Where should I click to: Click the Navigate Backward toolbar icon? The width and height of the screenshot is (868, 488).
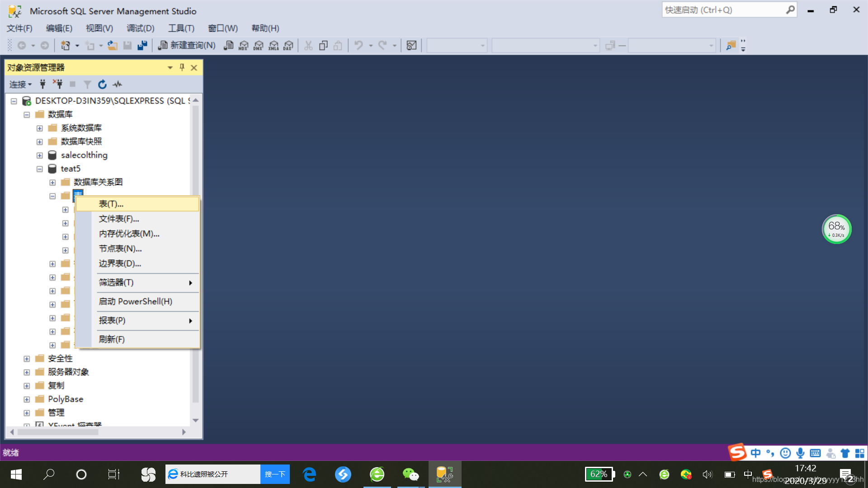[x=21, y=45]
